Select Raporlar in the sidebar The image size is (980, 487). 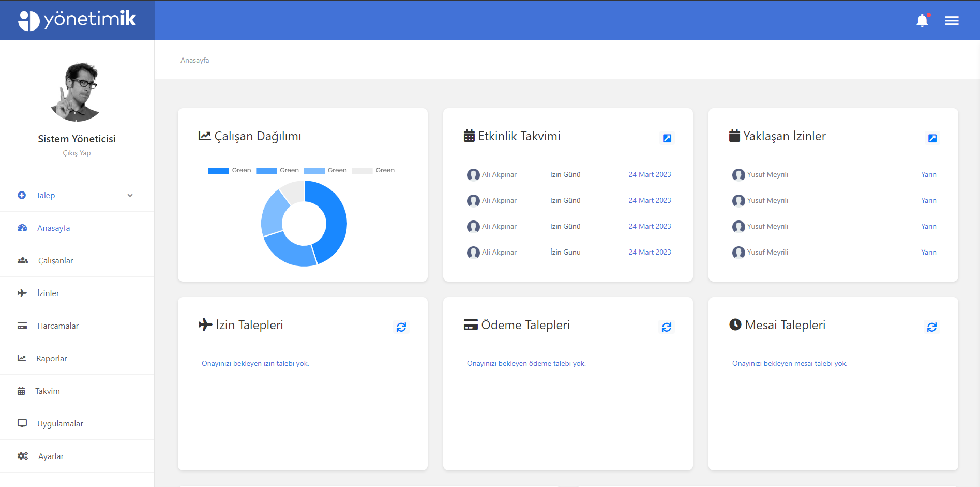tap(51, 359)
